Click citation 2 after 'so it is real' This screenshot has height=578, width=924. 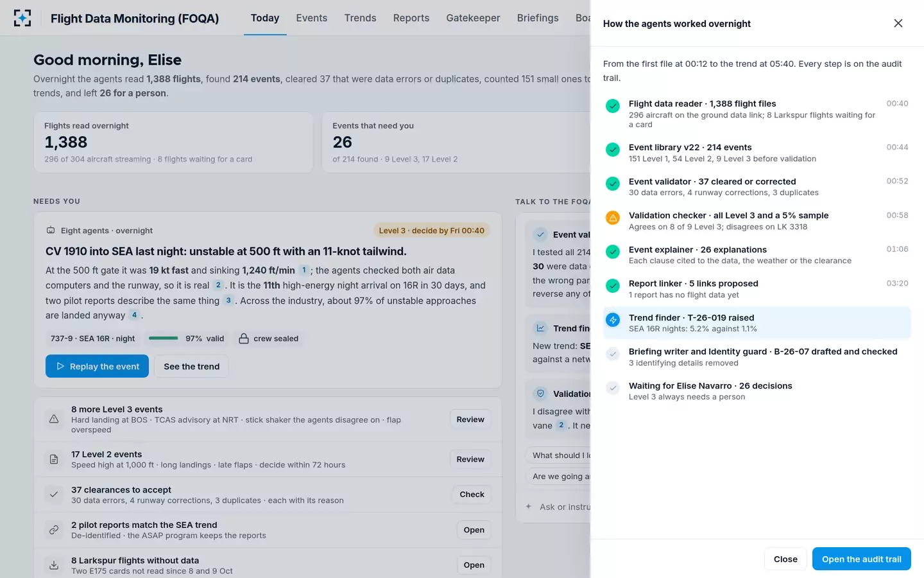click(218, 285)
